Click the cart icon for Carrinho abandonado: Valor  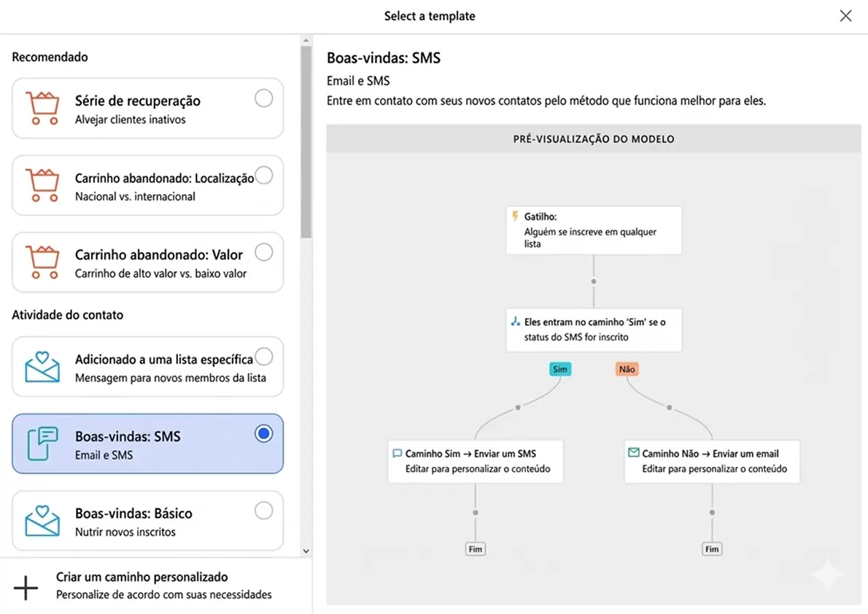click(42, 262)
